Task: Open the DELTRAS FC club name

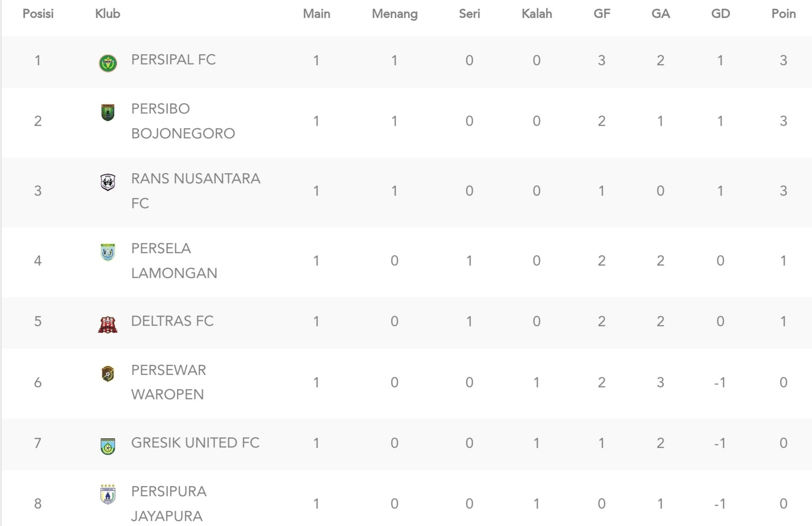Action: (172, 321)
